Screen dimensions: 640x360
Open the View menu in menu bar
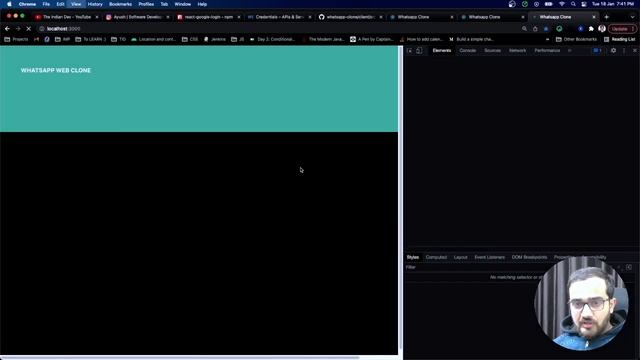pos(76,4)
